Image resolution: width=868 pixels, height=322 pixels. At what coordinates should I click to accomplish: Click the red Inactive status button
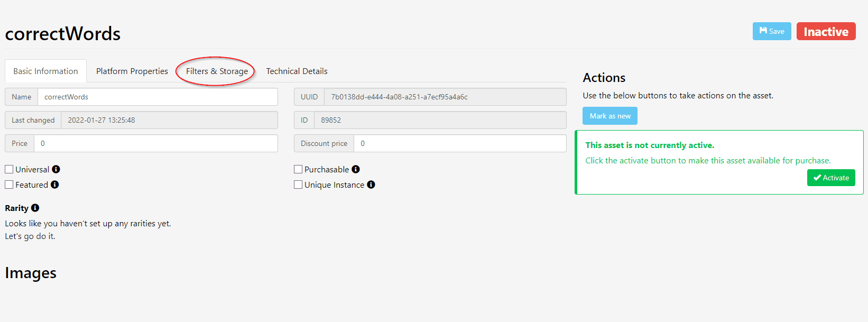pyautogui.click(x=826, y=32)
